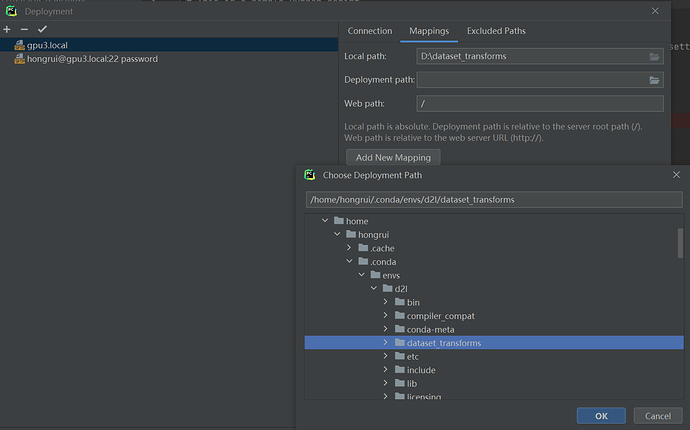This screenshot has height=430, width=690.
Task: Select the .cache folder
Action: pyautogui.click(x=376, y=248)
